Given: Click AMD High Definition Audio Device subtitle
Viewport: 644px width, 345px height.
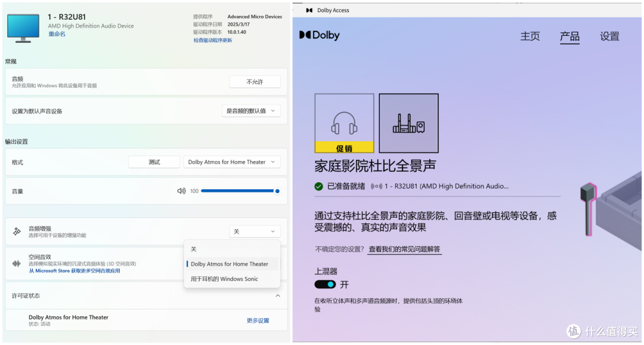Looking at the screenshot, I should (x=91, y=26).
